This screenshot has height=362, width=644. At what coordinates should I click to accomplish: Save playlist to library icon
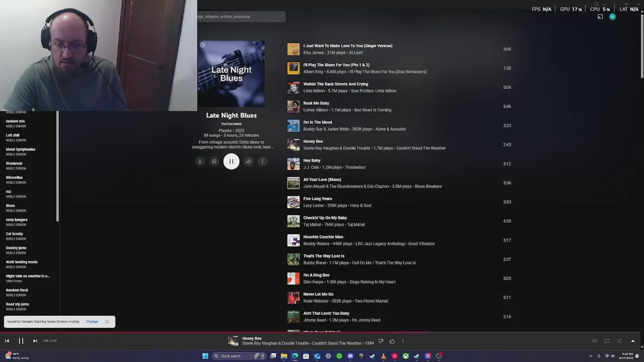pos(214,161)
